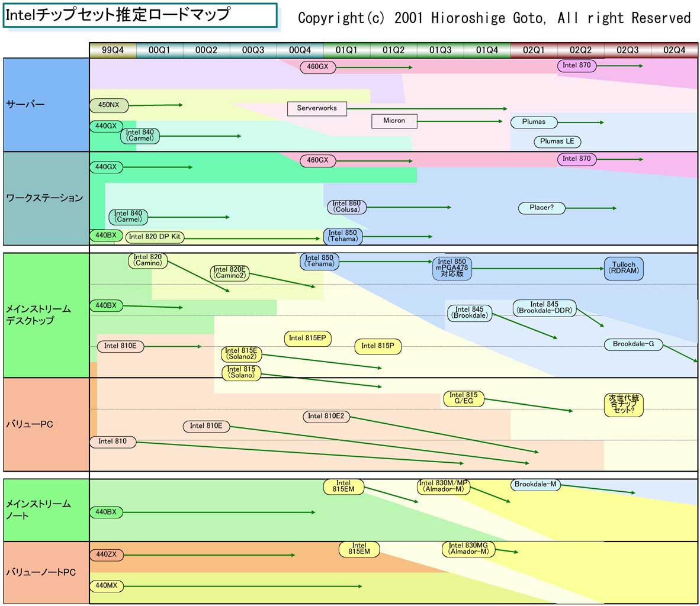The height and width of the screenshot is (606, 700).
Task: Select the Intel 815EP node
Action: tap(307, 339)
